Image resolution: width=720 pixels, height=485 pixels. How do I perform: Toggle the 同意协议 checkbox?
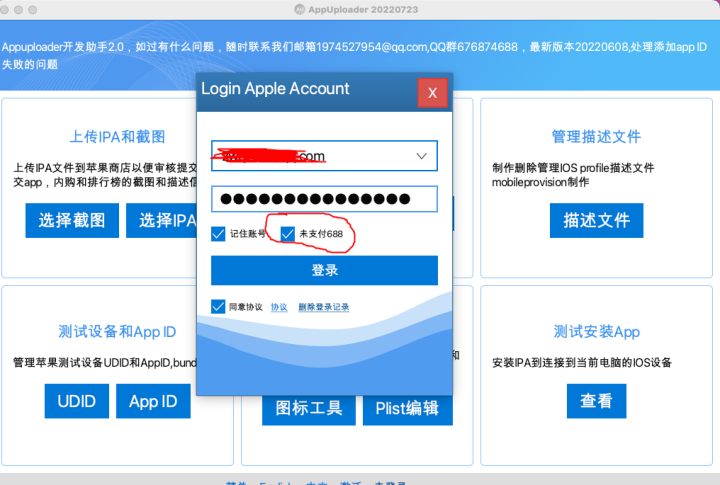coord(218,306)
